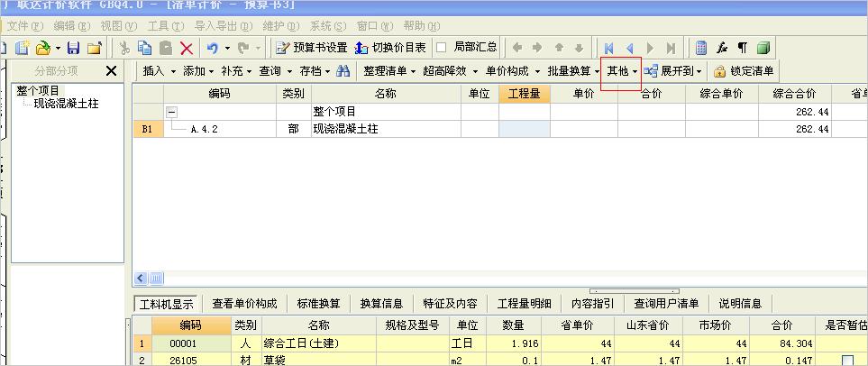Screen dimensions: 868x366
Task: Open the calculator tool icon
Action: click(700, 48)
